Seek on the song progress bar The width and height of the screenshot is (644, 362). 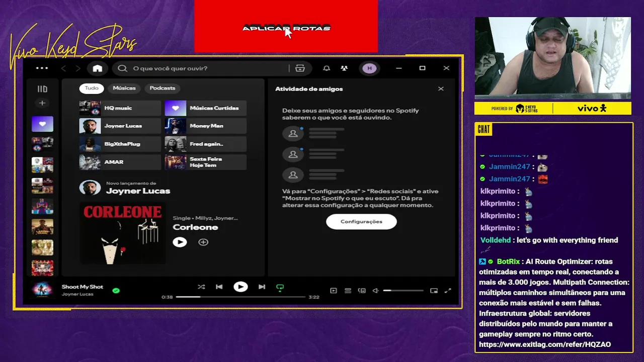click(240, 297)
